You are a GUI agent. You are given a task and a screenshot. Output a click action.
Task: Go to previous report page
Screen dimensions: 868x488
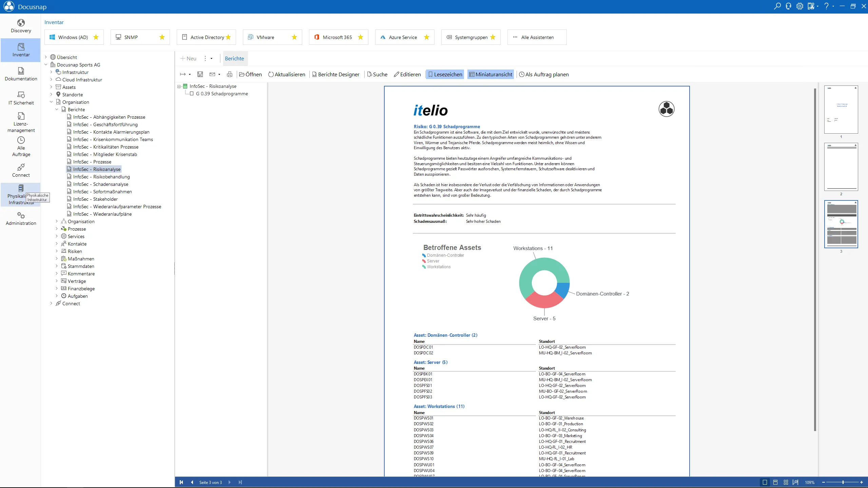pyautogui.click(x=192, y=482)
